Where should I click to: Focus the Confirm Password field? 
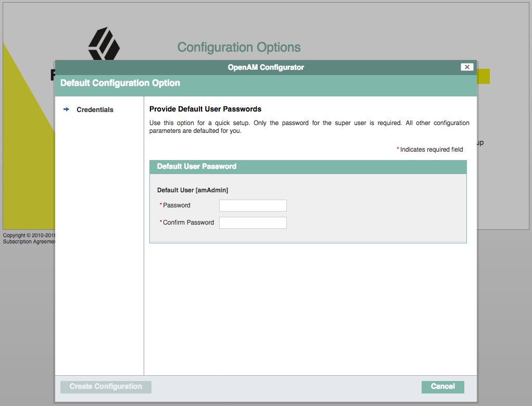[x=253, y=223]
